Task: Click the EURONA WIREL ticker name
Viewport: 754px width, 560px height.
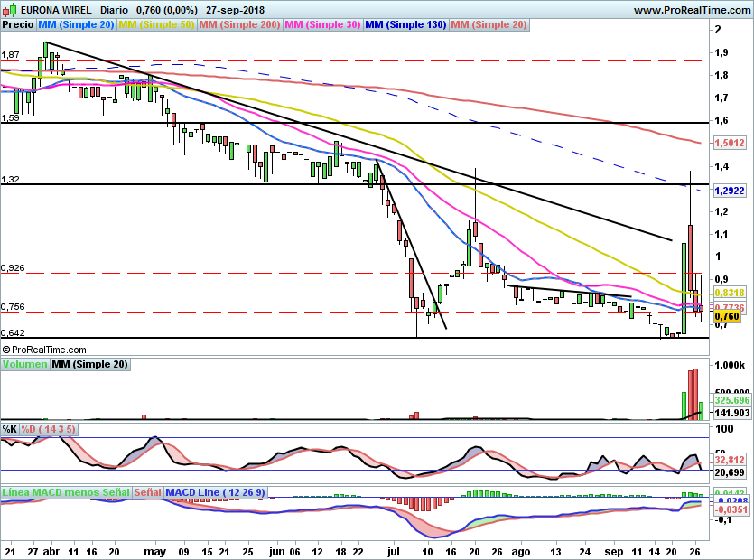Action: click(56, 10)
